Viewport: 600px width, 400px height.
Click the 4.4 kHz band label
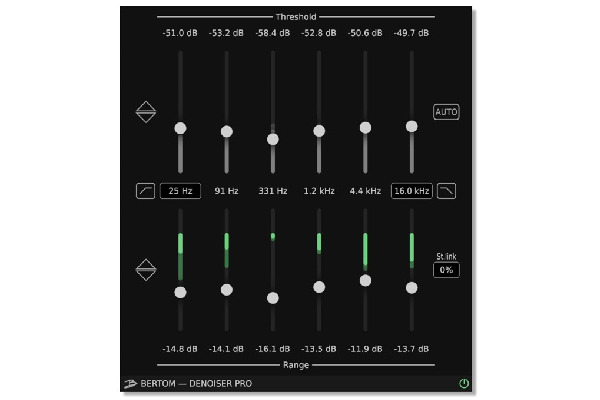[x=365, y=191]
